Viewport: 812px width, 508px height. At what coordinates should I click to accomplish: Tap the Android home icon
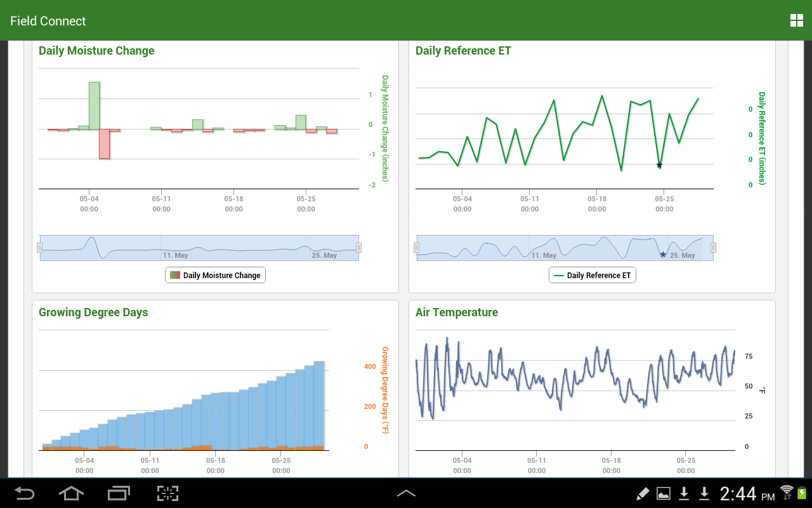pyautogui.click(x=71, y=493)
